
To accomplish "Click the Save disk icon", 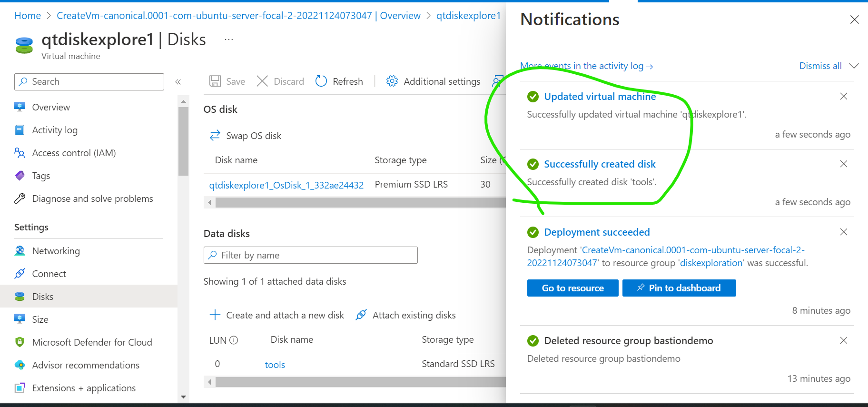I will tap(215, 81).
